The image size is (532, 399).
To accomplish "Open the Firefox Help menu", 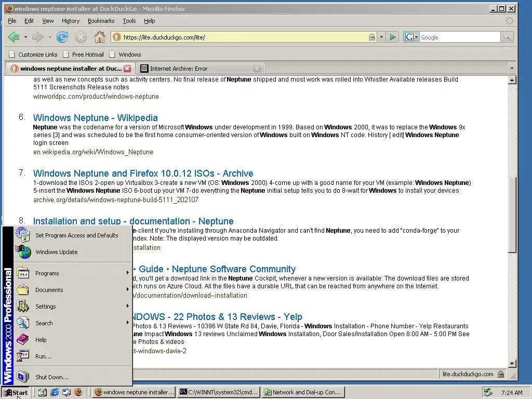I will pyautogui.click(x=149, y=21).
